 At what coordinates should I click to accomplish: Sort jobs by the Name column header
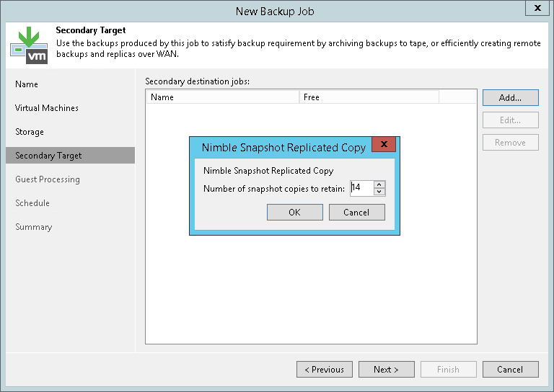[223, 97]
